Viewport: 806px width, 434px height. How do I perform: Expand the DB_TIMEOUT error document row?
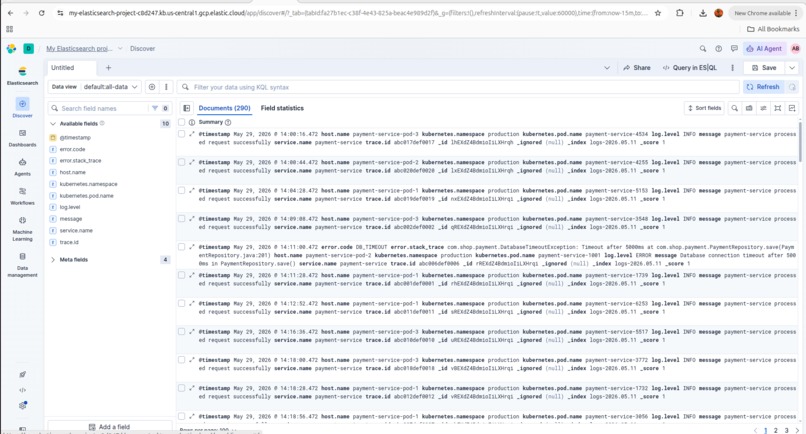[x=192, y=247]
